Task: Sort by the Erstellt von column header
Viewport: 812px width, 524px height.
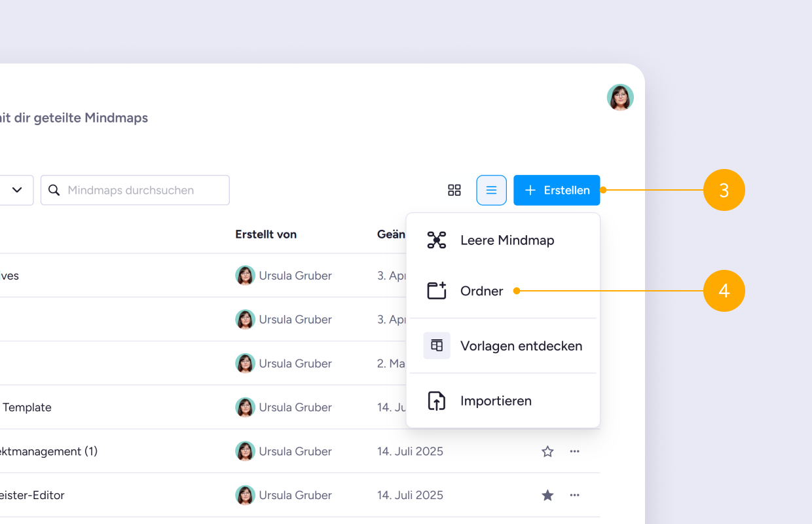Action: pos(266,234)
